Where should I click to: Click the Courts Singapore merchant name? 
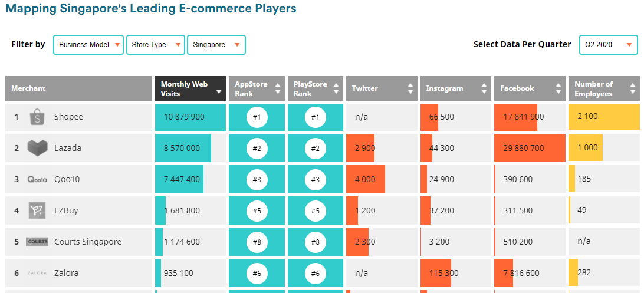[x=88, y=242]
